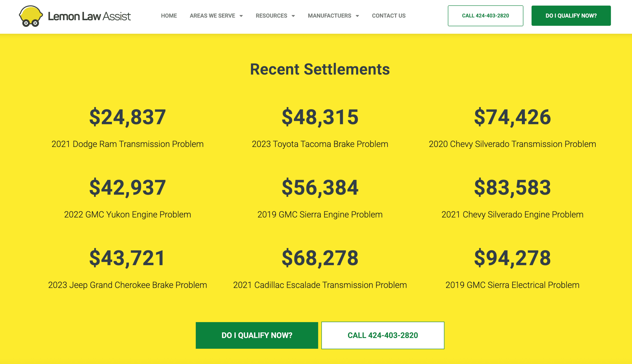This screenshot has height=364, width=632.
Task: Click the lemon car logo icon
Action: click(x=31, y=16)
